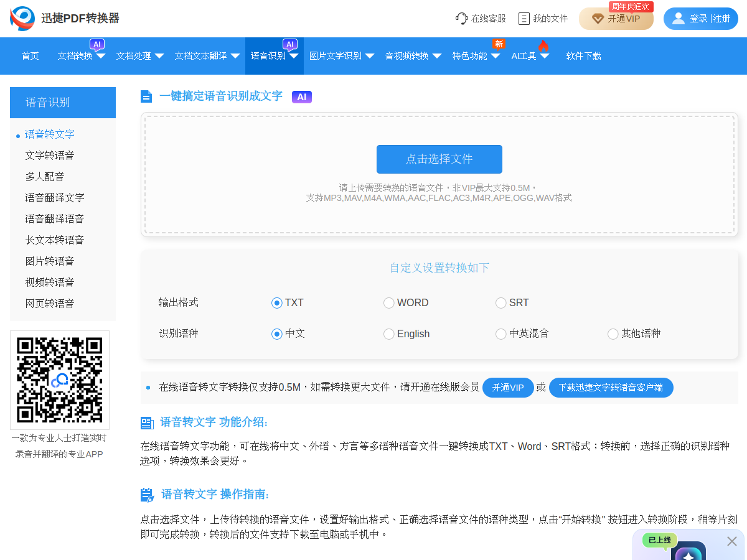Click the AI badge above 文档转换
This screenshot has height=560, width=747.
coord(97,44)
